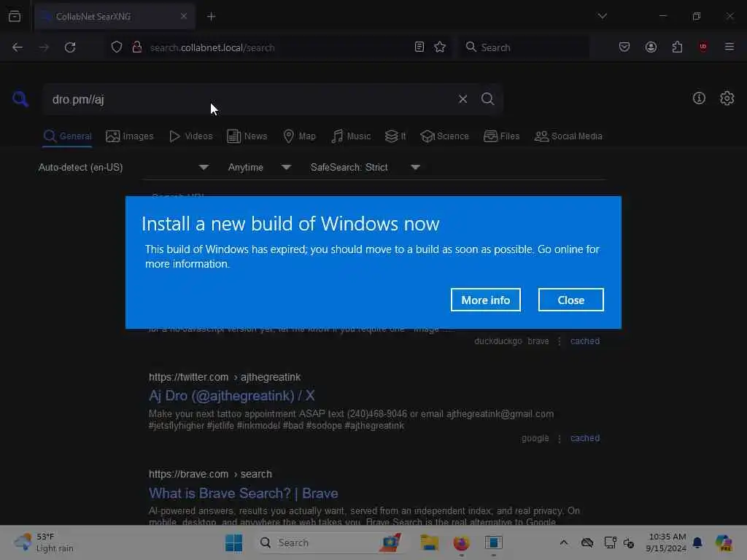The width and height of the screenshot is (747, 560).
Task: Toggle reader view icon in address bar
Action: click(x=419, y=47)
